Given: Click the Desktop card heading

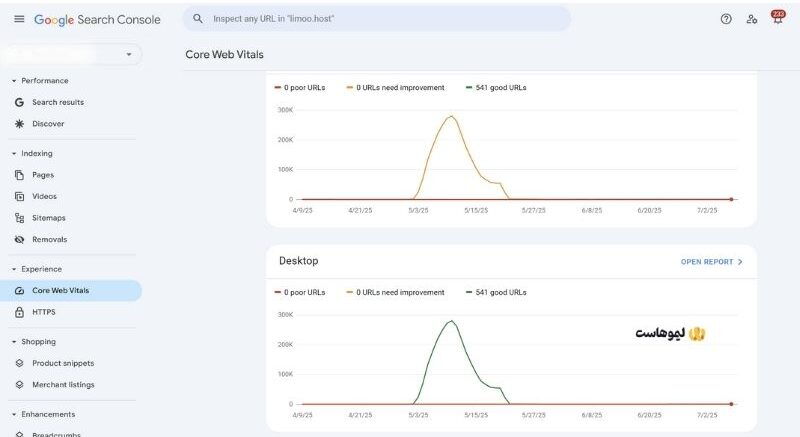Looking at the screenshot, I should pos(298,261).
